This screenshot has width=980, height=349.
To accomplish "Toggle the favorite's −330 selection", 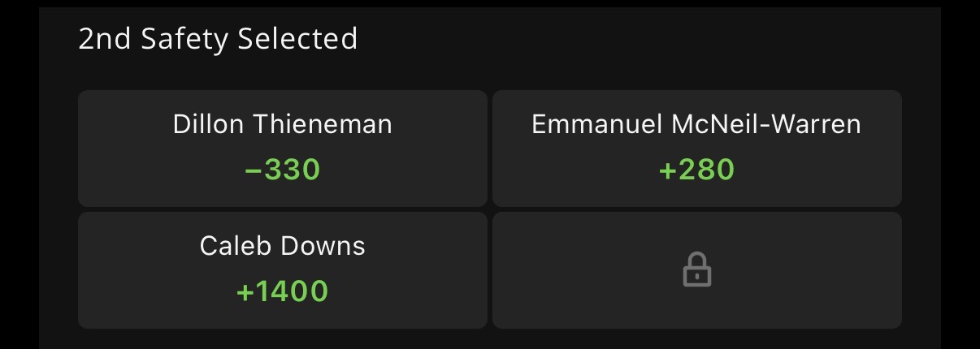I will [282, 170].
